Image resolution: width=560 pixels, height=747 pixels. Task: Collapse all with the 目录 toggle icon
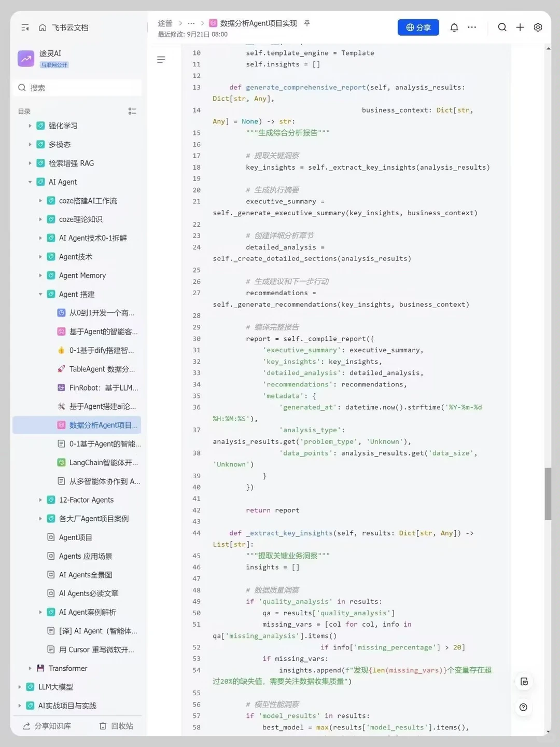132,111
